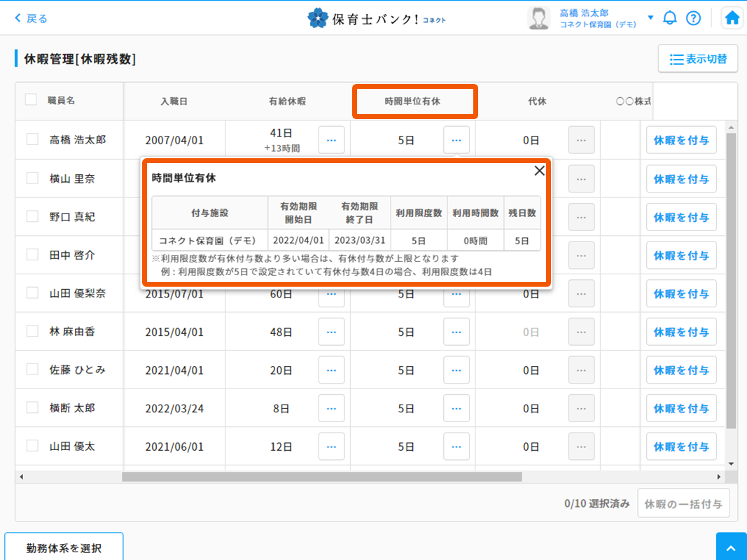Open 時間単位有休 details for 山田 優太

point(456,447)
